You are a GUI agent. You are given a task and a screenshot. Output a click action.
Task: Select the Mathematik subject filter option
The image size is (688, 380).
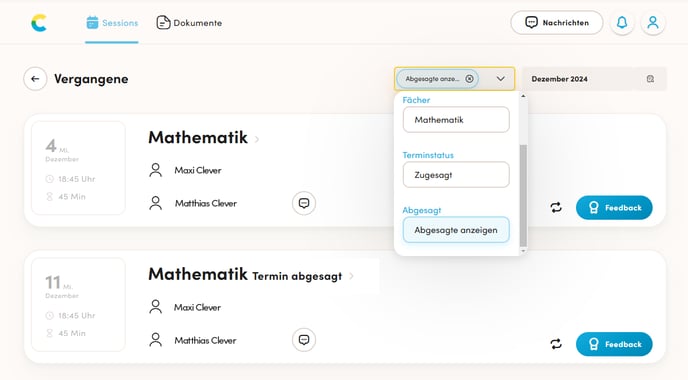point(456,120)
